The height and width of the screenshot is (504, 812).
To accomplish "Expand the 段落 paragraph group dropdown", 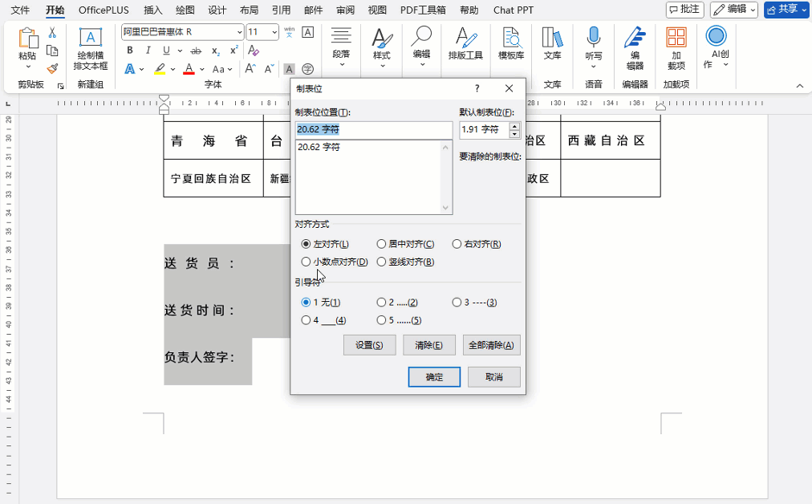I will (x=341, y=65).
